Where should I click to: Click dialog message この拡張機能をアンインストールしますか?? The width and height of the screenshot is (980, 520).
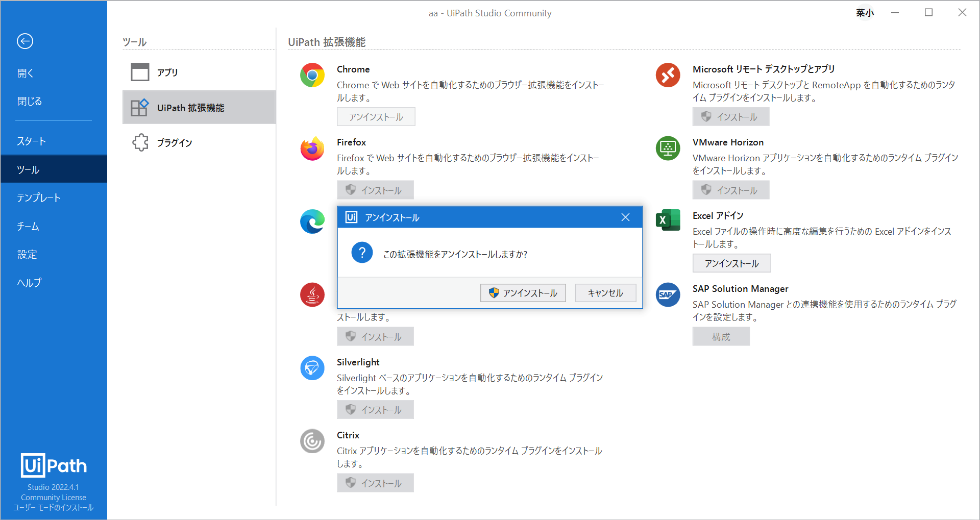click(x=455, y=254)
